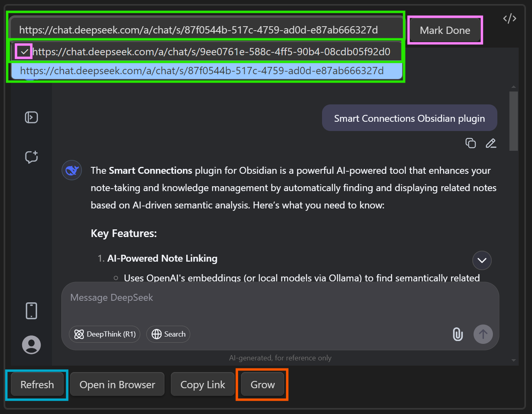The height and width of the screenshot is (414, 532).
Task: Attach a file with the paperclip icon
Action: click(x=457, y=334)
